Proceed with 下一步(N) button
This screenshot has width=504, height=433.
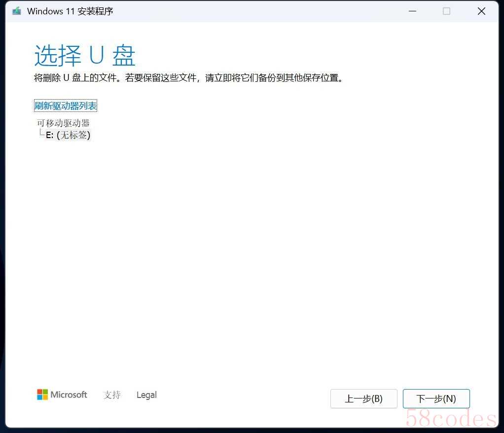pyautogui.click(x=436, y=398)
